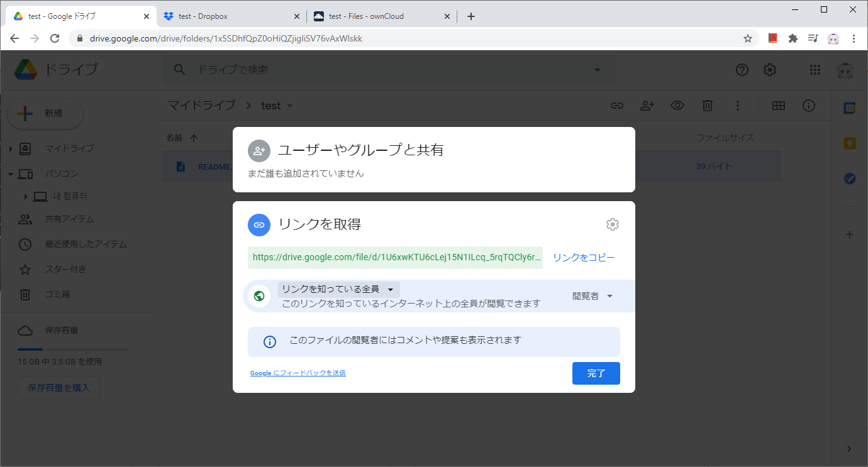Click the add-person icon in share panel
The width and height of the screenshot is (868, 467).
tap(259, 151)
